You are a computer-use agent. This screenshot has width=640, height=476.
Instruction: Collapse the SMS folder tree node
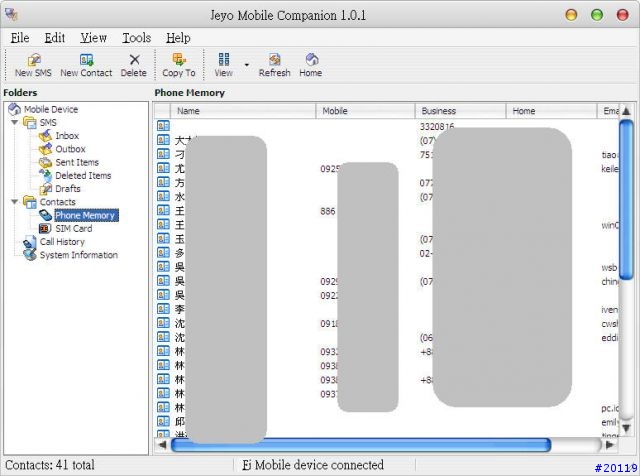15,122
